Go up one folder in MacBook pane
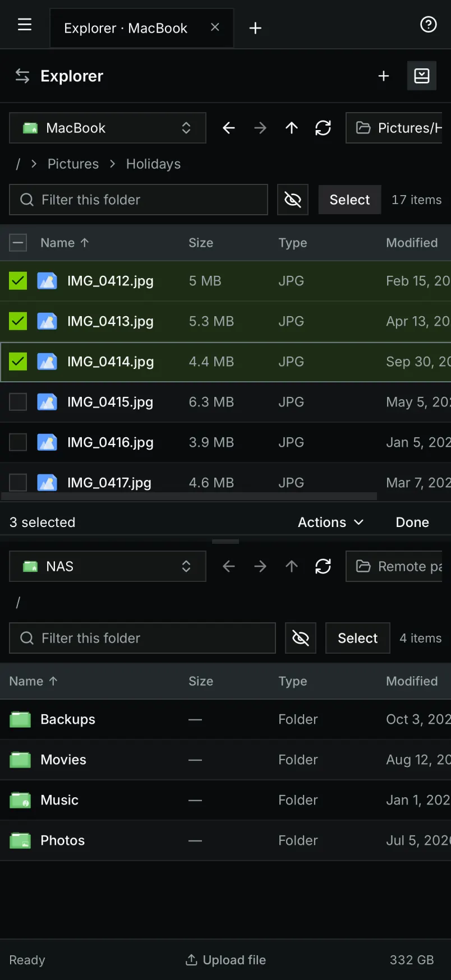 coord(292,128)
